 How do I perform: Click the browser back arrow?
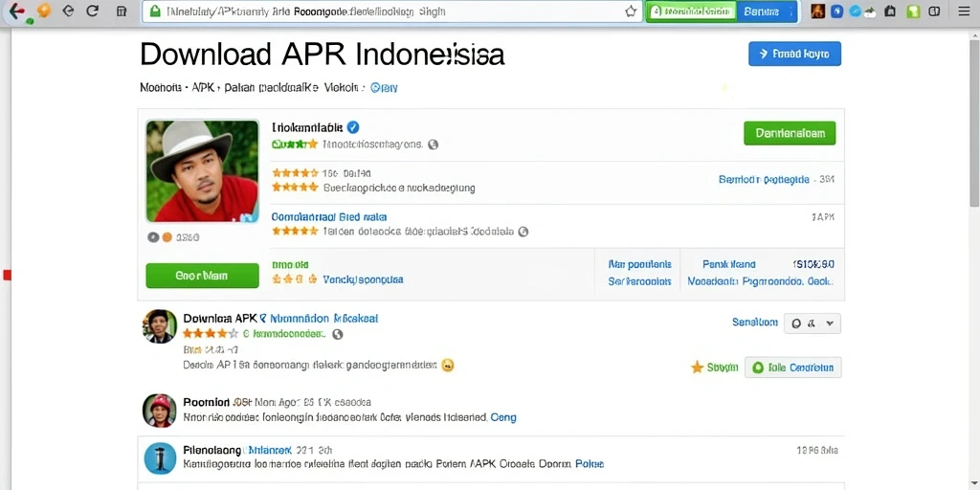tap(17, 11)
